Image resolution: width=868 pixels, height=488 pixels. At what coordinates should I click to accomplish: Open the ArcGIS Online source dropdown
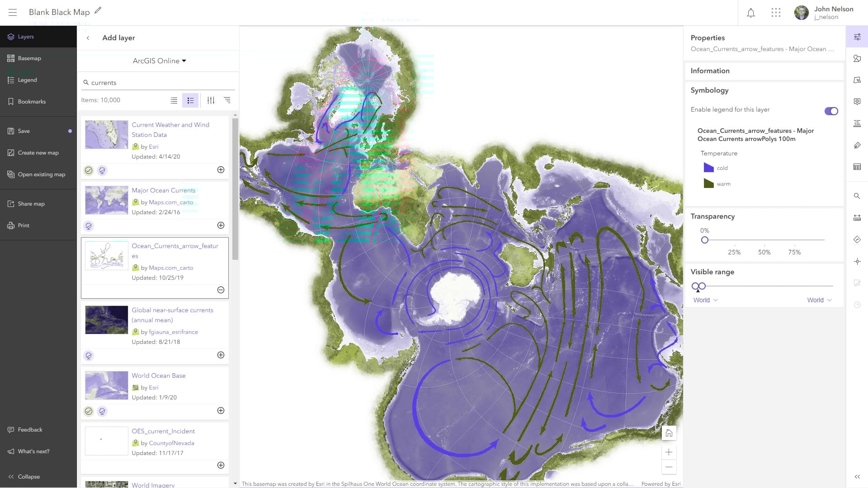159,61
